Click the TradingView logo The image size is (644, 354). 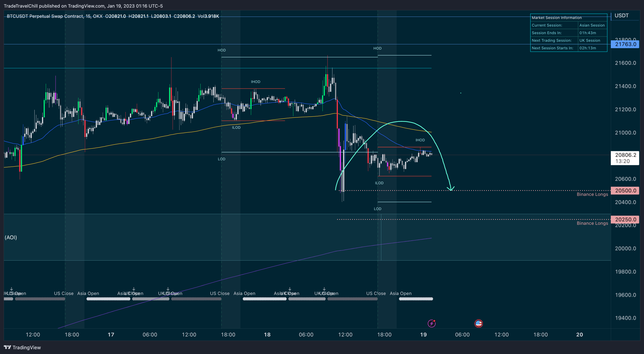pos(22,347)
